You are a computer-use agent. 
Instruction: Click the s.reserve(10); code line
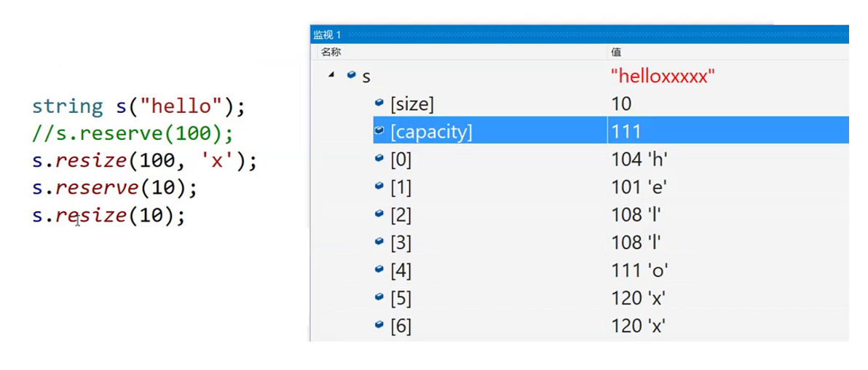pos(114,189)
